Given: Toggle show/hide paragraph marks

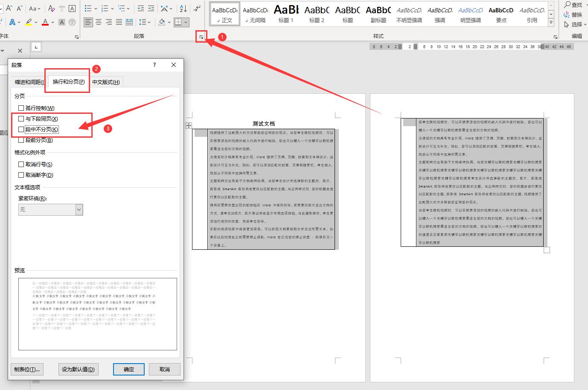Looking at the screenshot, I should [197, 9].
